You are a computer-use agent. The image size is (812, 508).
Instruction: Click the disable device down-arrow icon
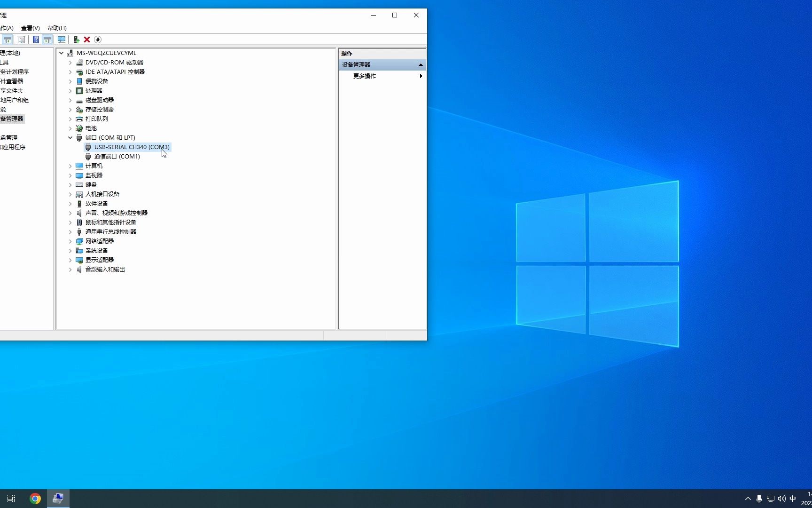(x=98, y=40)
